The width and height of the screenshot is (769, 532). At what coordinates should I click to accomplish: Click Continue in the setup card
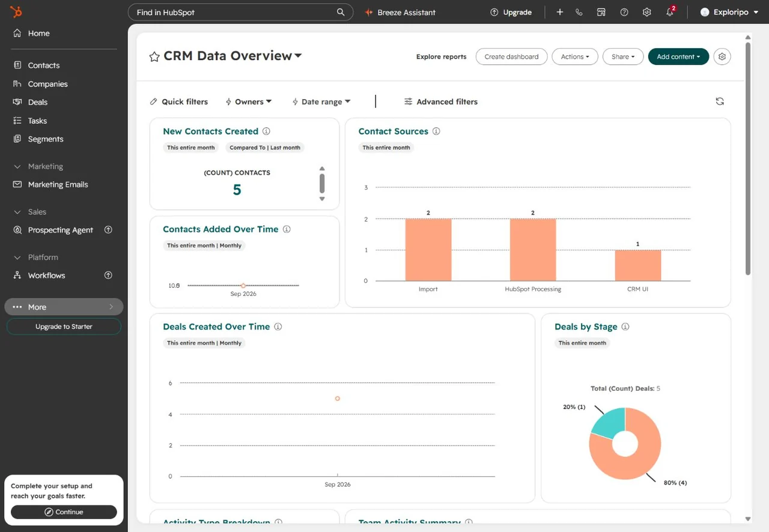click(x=64, y=512)
